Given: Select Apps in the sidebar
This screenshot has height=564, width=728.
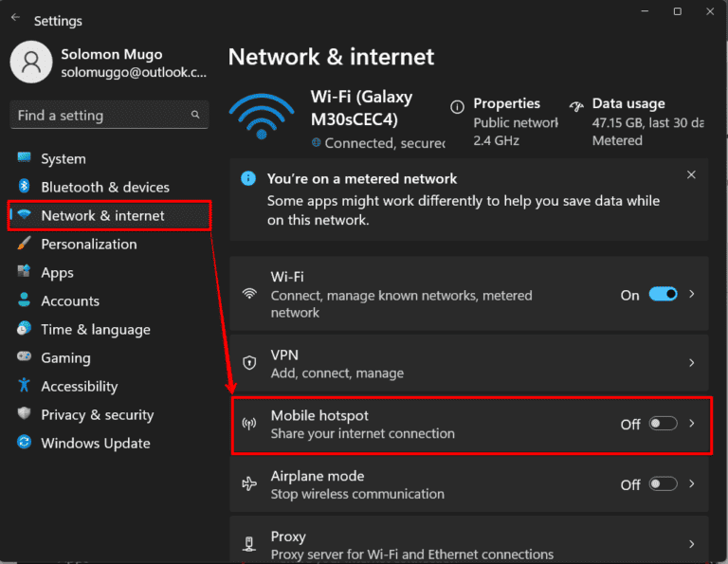Looking at the screenshot, I should pos(57,272).
